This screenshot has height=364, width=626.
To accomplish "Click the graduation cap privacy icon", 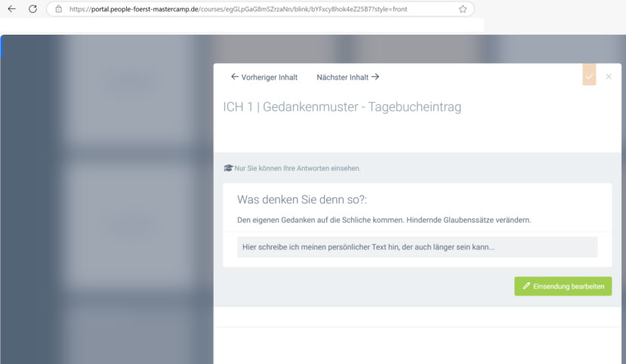I will coord(228,168).
